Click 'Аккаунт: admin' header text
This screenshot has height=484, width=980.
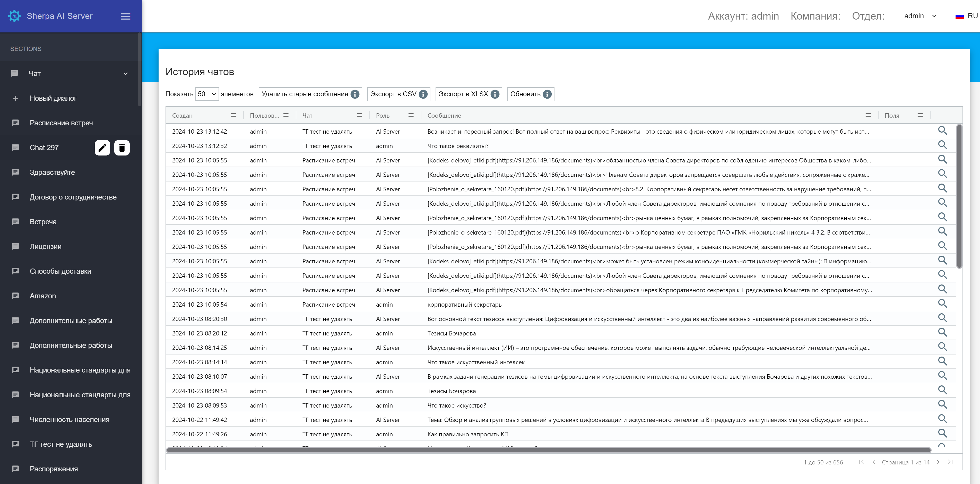743,16
